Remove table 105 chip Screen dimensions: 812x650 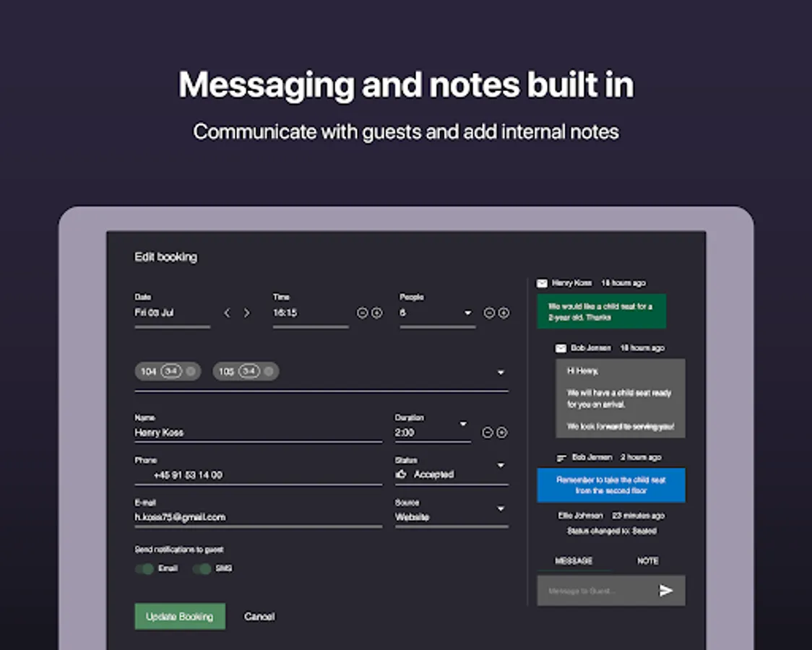point(269,371)
